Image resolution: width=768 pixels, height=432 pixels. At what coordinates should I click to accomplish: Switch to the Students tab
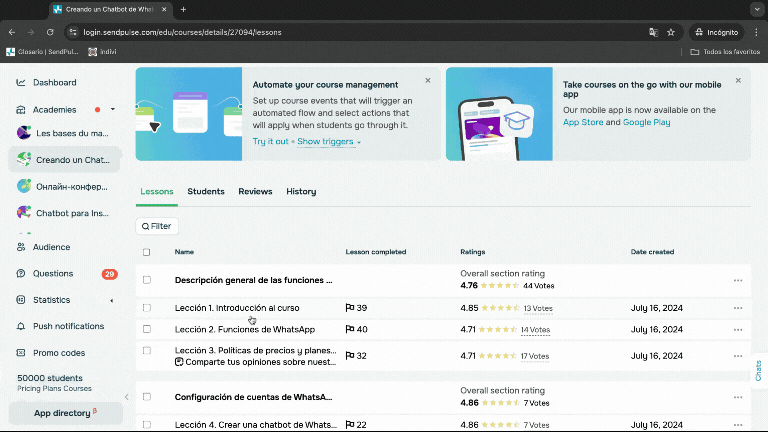(x=206, y=191)
